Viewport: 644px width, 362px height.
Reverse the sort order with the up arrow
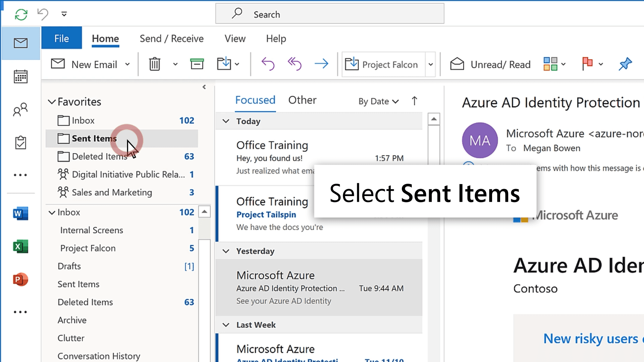click(415, 101)
